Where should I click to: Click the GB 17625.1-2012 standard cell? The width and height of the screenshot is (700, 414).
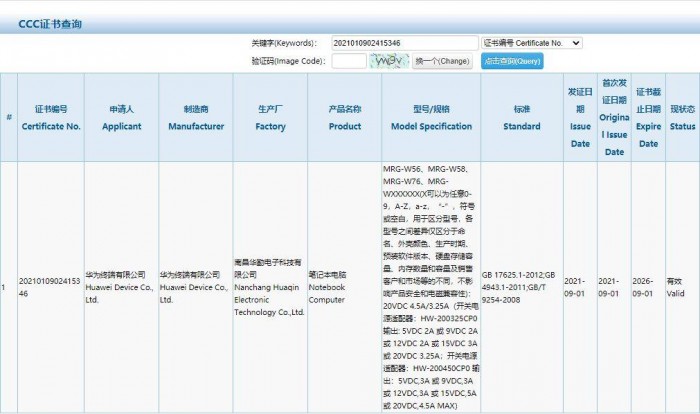(x=522, y=287)
